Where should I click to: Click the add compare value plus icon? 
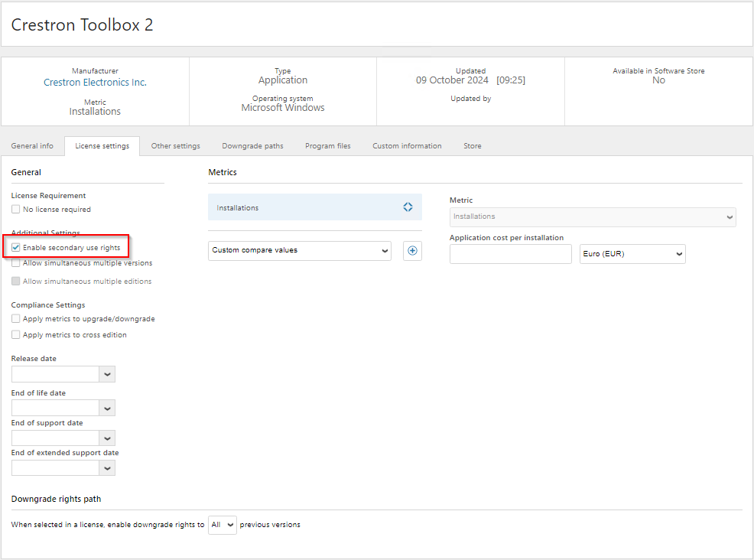coord(412,251)
